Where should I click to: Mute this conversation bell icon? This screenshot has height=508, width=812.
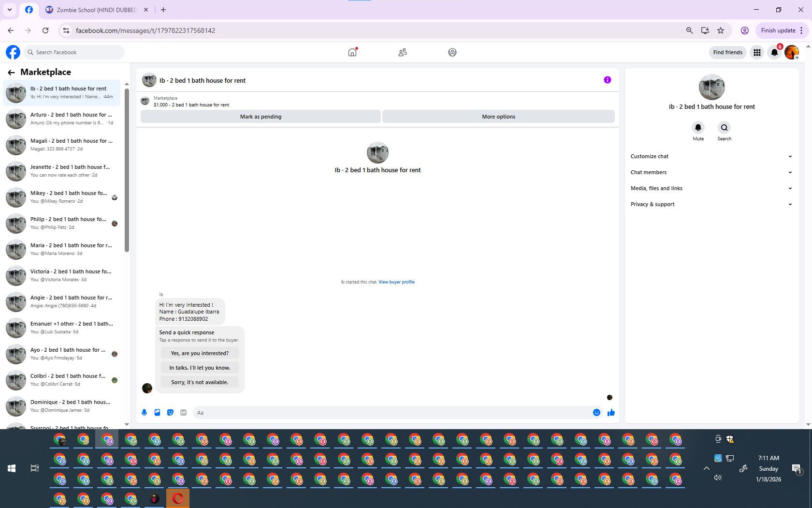(x=698, y=128)
